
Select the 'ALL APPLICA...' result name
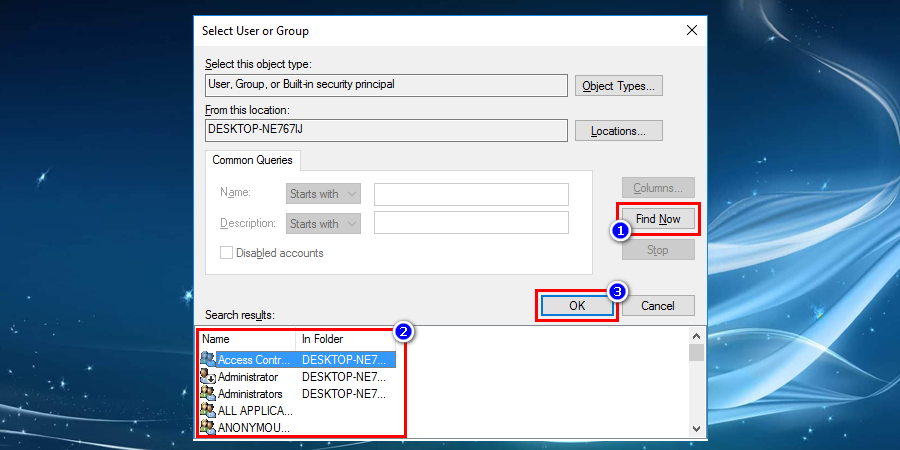click(255, 411)
